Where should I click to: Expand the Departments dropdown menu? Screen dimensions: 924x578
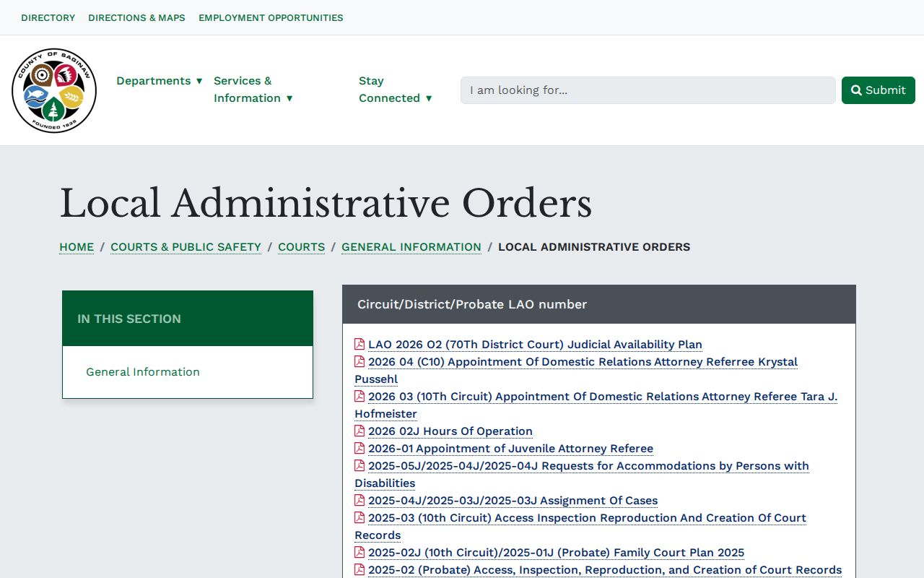160,81
